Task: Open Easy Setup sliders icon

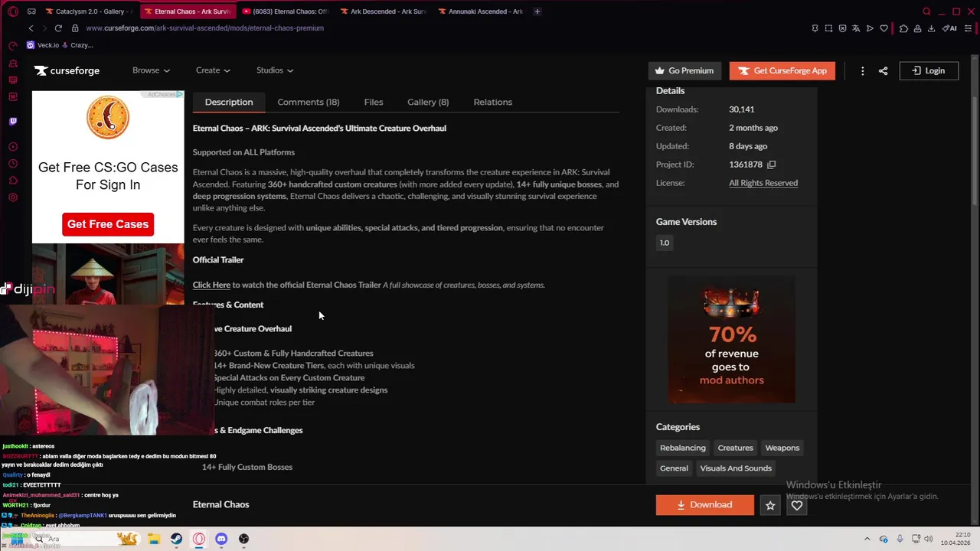Action: pyautogui.click(x=968, y=28)
